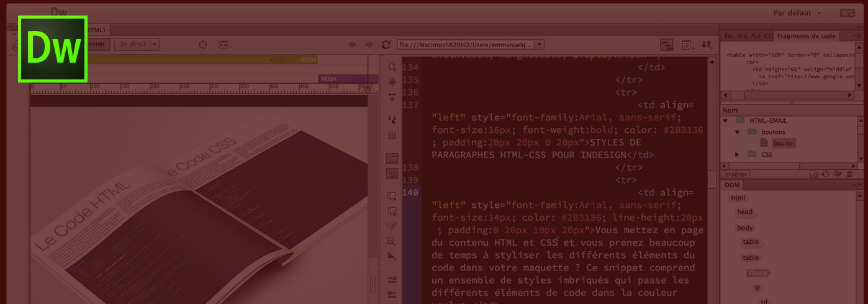Go back with the left arrow
This screenshot has width=868, height=304.
point(352,45)
